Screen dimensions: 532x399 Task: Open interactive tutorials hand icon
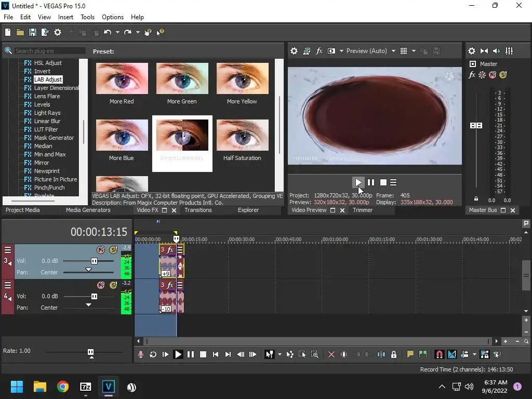(x=148, y=32)
